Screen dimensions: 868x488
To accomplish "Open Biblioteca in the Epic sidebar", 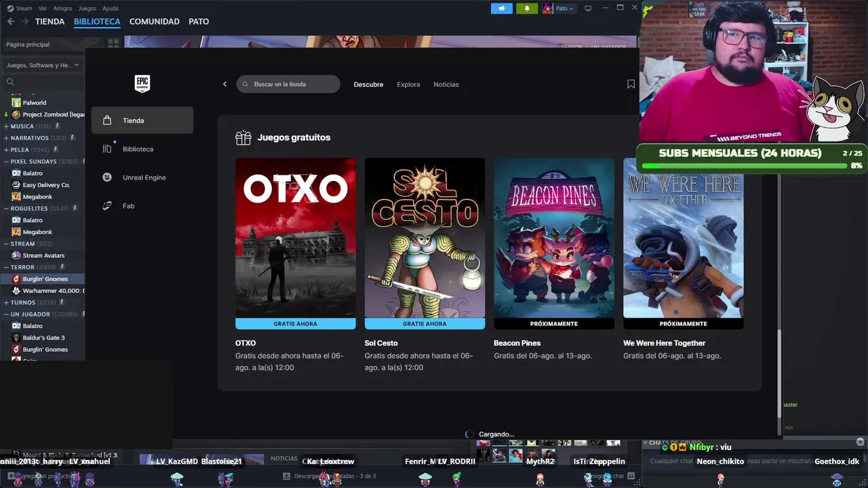I will pos(142,149).
